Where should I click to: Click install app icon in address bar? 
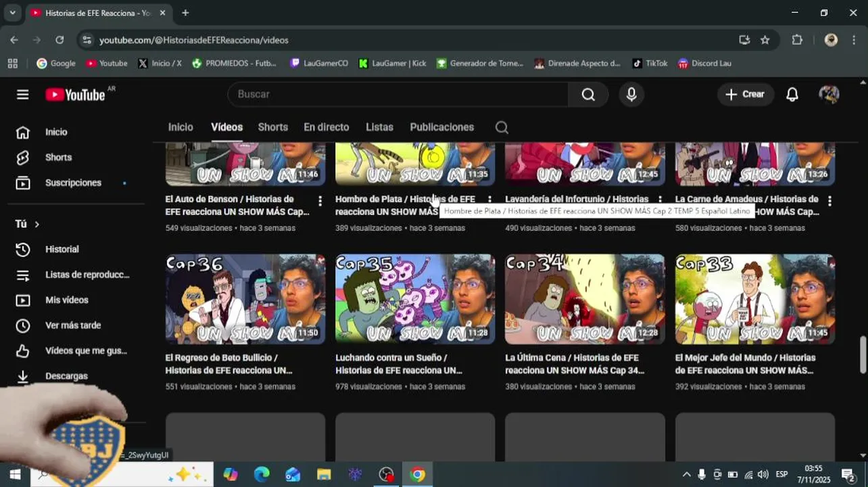point(744,40)
